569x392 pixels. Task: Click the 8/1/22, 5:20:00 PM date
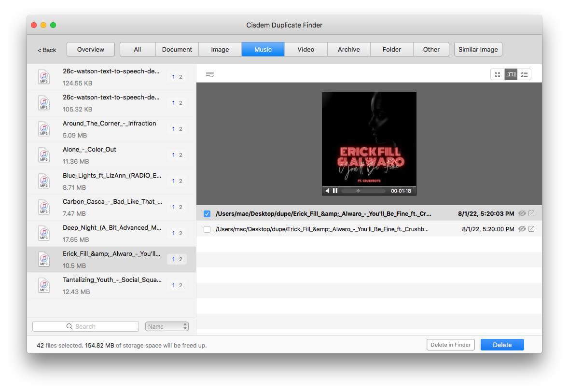(488, 229)
